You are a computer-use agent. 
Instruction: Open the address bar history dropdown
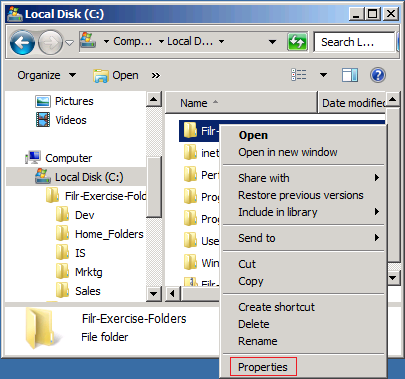272,42
